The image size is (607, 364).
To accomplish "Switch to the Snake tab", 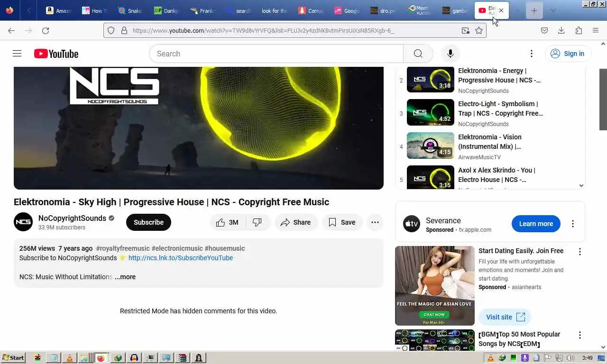I will tap(130, 10).
